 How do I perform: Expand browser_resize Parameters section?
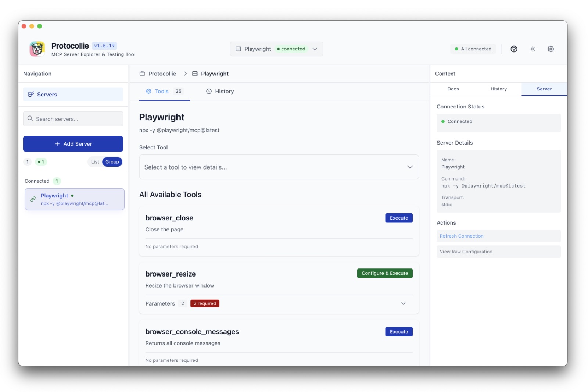(279, 303)
